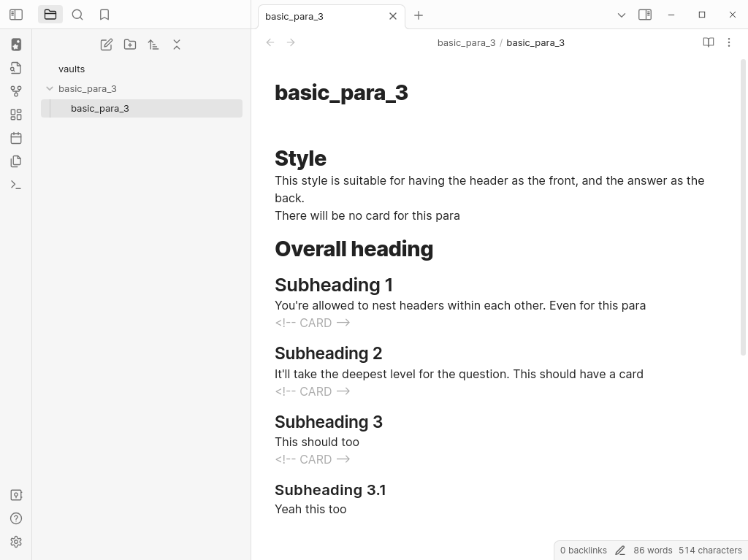The height and width of the screenshot is (560, 748).
Task: Open today's daily note
Action: pos(16,138)
